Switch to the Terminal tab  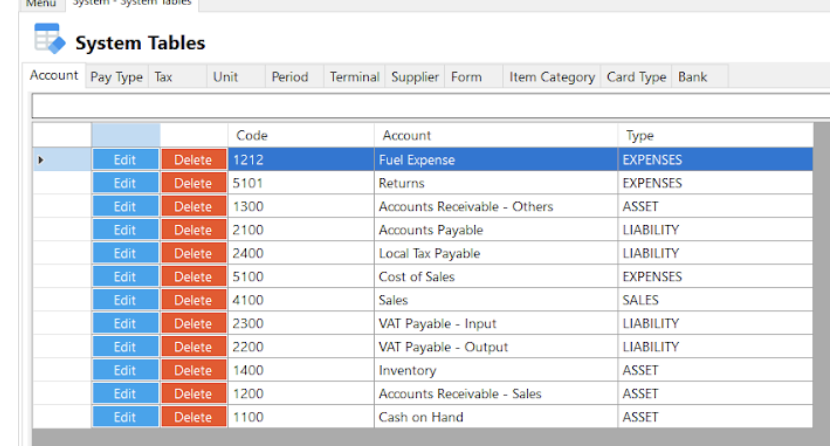click(355, 77)
